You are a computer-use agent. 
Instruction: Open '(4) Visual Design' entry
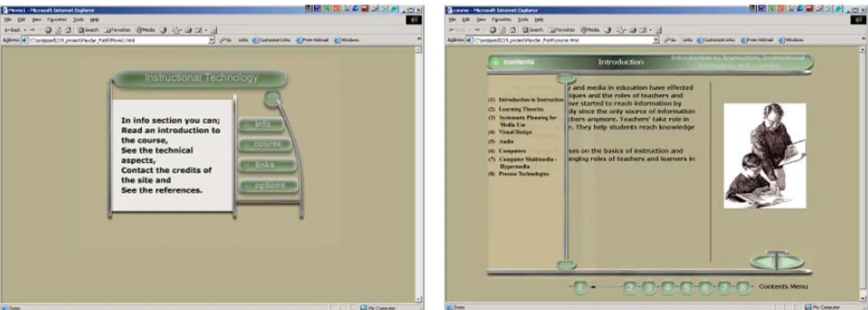coord(510,131)
